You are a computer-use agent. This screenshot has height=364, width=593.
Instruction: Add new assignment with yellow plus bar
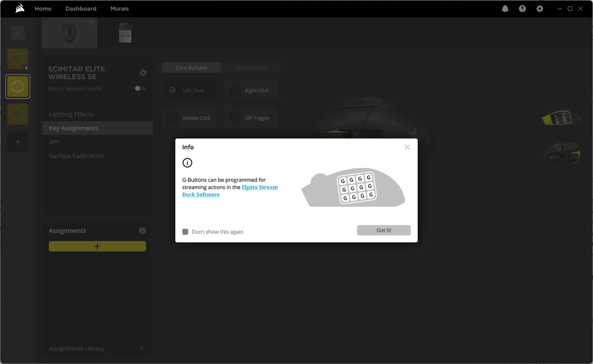pyautogui.click(x=97, y=246)
